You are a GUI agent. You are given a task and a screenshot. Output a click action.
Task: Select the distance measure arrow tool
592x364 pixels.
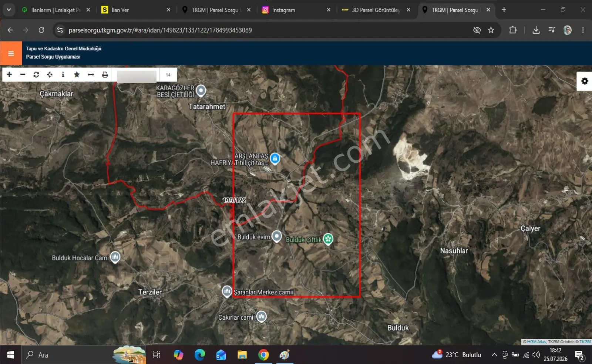[91, 74]
